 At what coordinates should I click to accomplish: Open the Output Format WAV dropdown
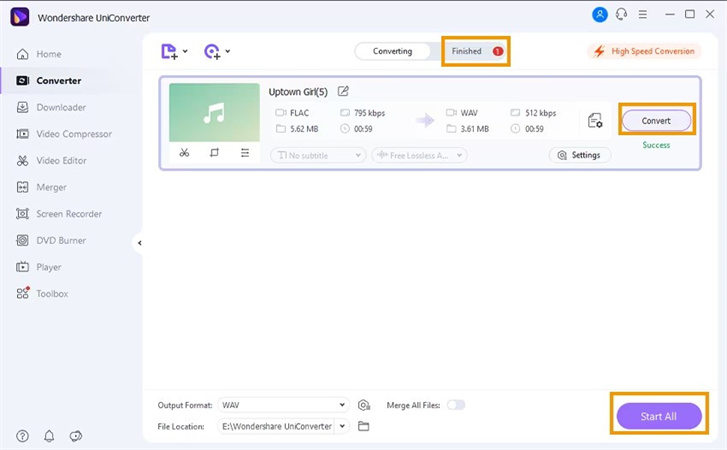[x=283, y=405]
